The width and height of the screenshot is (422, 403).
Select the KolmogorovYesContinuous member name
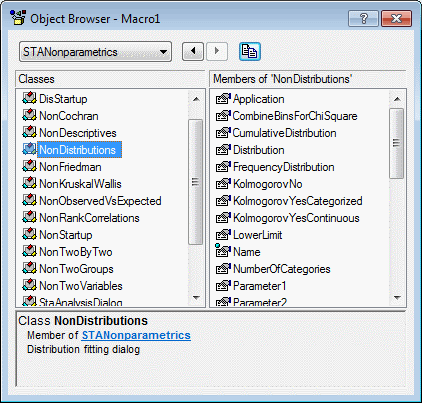[x=296, y=218]
